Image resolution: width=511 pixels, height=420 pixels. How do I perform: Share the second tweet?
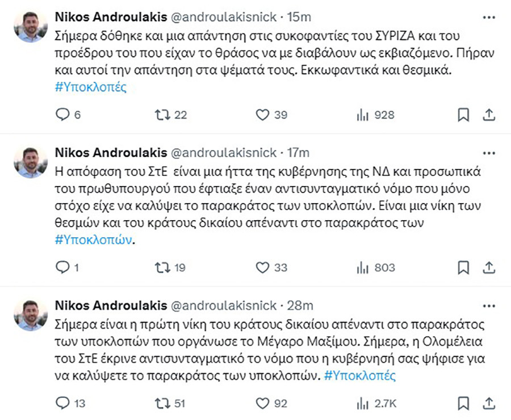click(490, 267)
